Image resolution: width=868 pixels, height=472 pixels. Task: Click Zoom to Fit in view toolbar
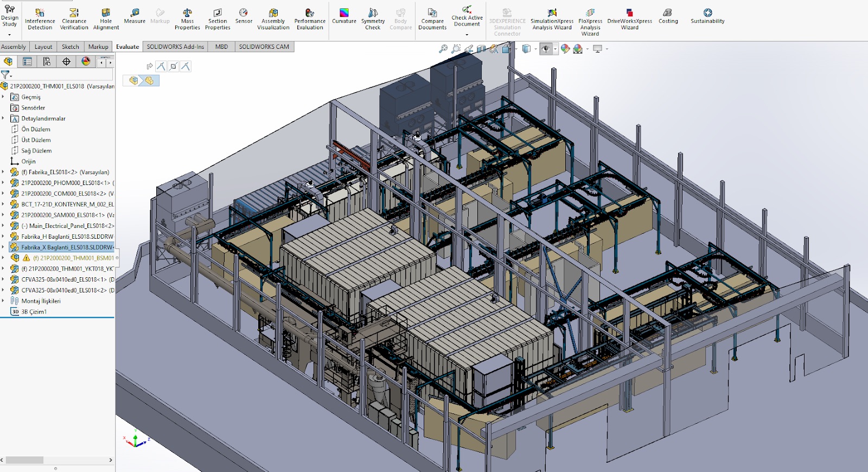pos(443,49)
